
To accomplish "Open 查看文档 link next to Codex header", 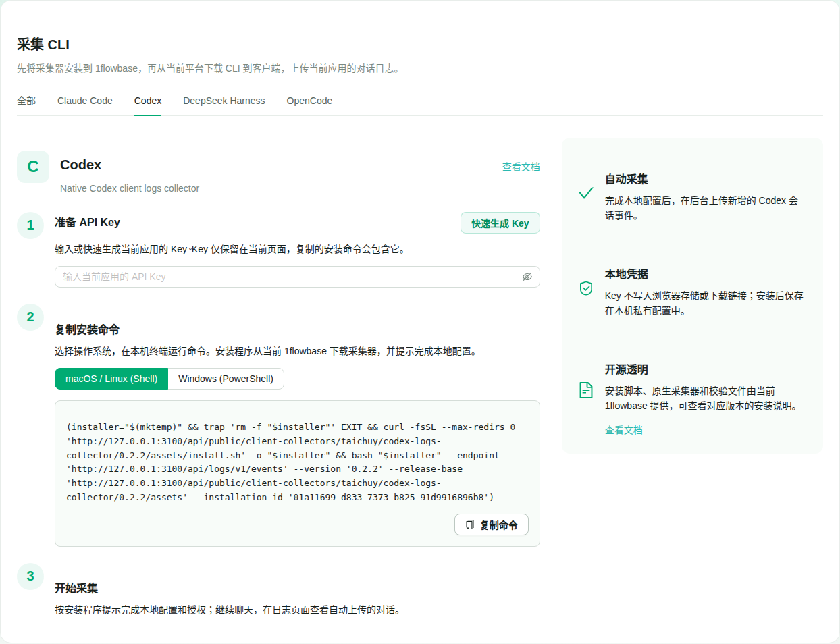I will coord(521,167).
